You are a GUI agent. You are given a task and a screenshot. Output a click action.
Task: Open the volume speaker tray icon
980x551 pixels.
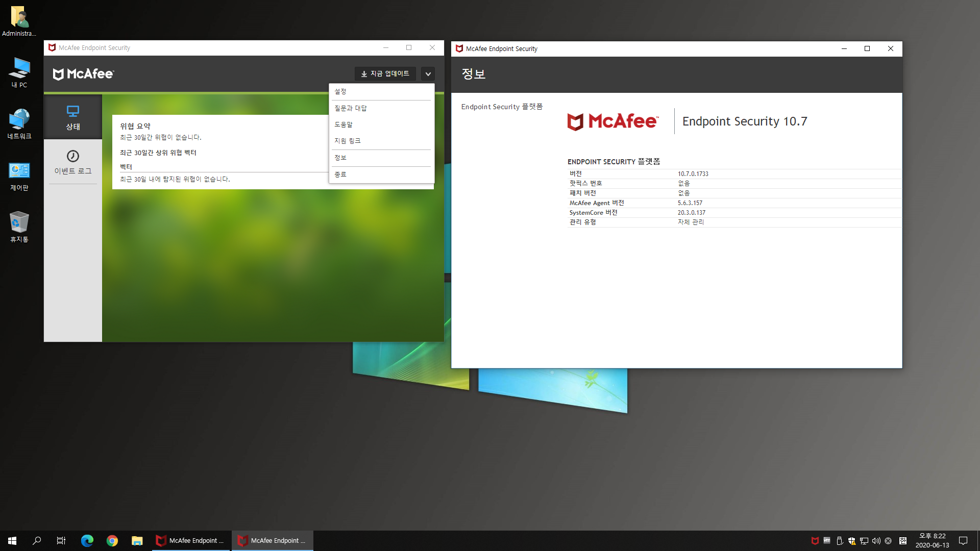point(876,541)
